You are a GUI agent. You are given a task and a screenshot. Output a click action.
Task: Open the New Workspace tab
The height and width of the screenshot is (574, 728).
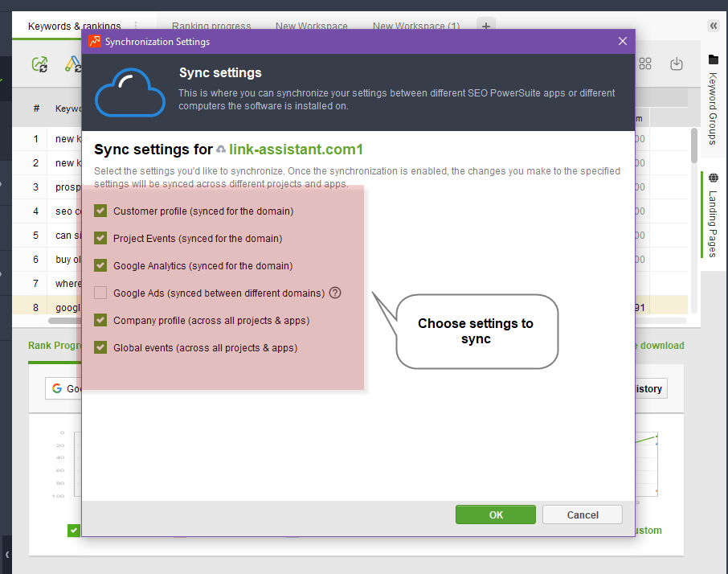(312, 26)
